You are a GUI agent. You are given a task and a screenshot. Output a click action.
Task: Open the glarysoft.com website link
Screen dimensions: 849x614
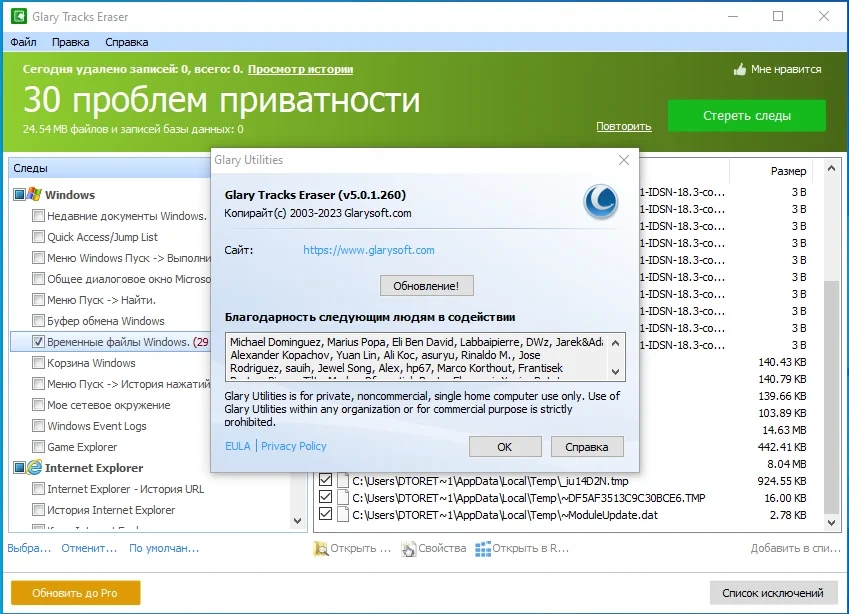(369, 250)
